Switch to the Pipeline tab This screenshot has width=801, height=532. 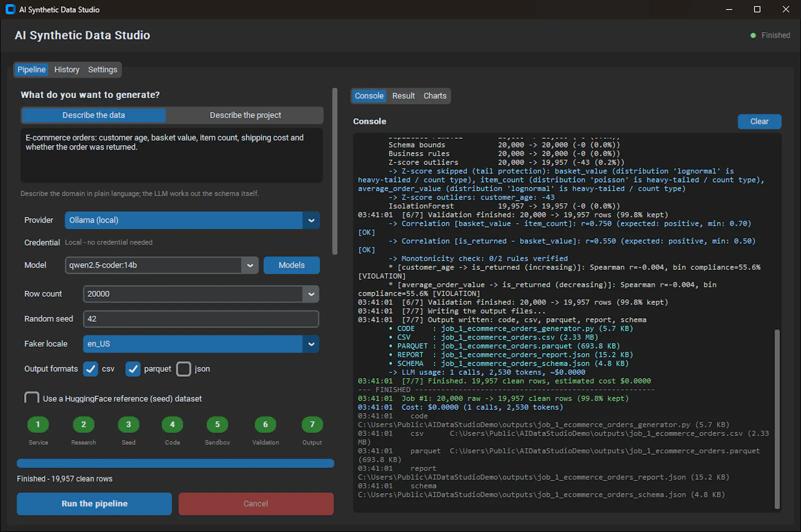pyautogui.click(x=32, y=70)
